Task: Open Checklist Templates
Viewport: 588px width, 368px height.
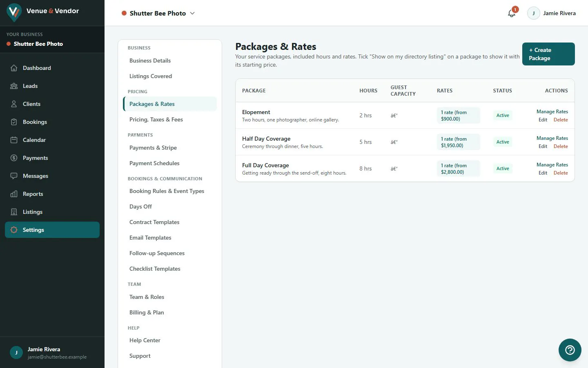Action: point(170,269)
